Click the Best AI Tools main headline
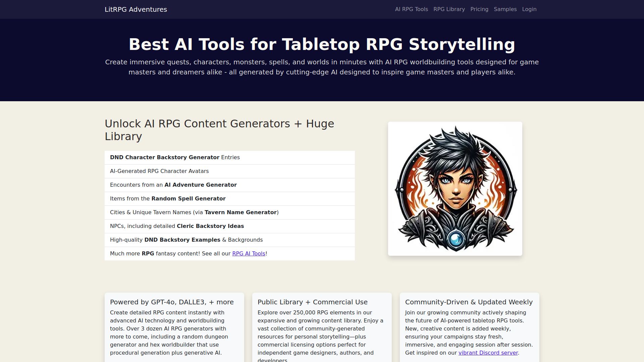644x362 pixels. [322, 44]
